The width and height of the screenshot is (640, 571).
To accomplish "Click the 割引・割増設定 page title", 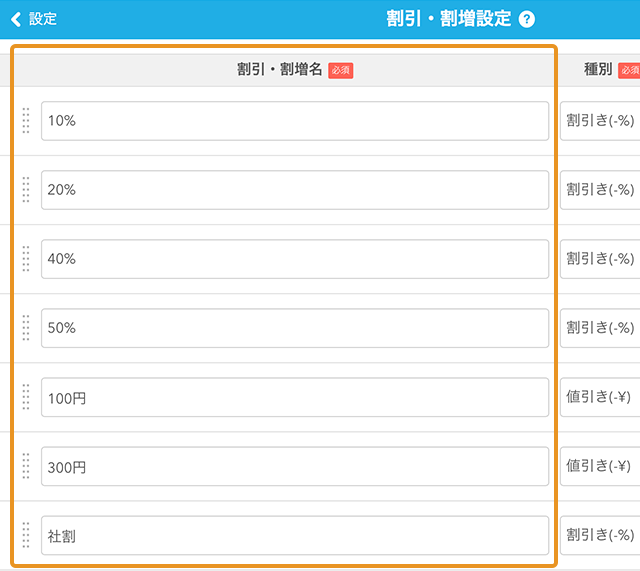I will [449, 19].
